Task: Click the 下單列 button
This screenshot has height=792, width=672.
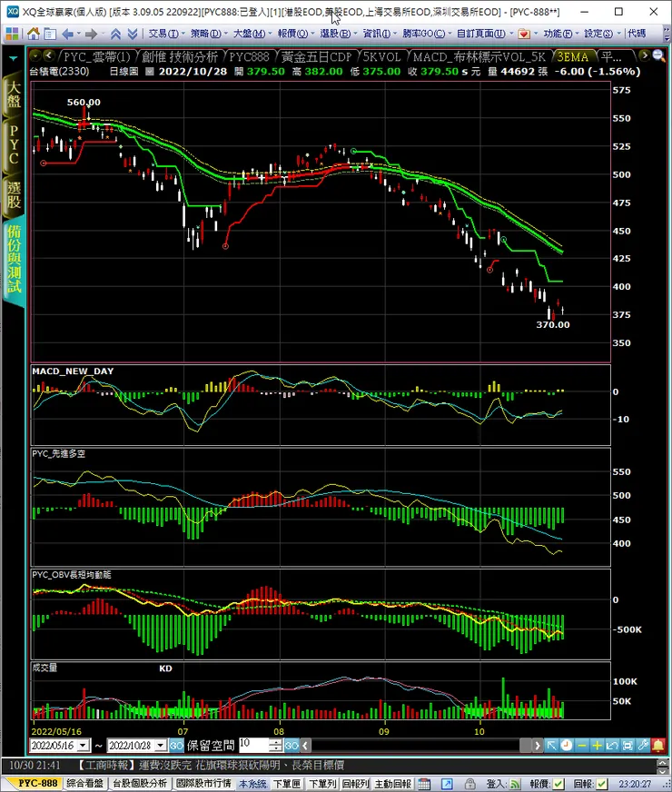Action: [x=322, y=784]
